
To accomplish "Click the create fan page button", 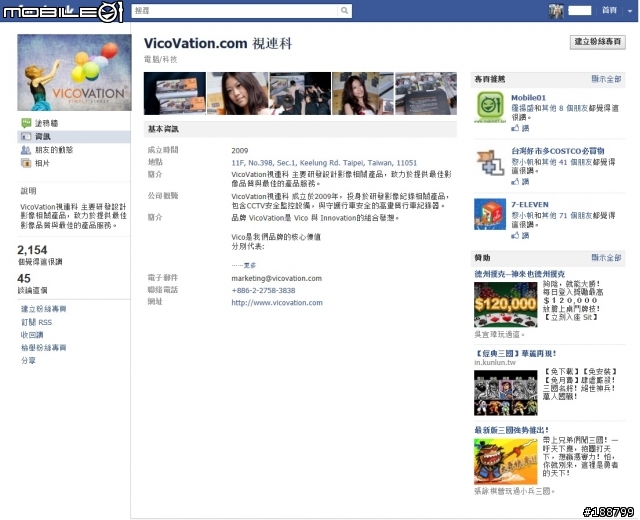I will 598,42.
